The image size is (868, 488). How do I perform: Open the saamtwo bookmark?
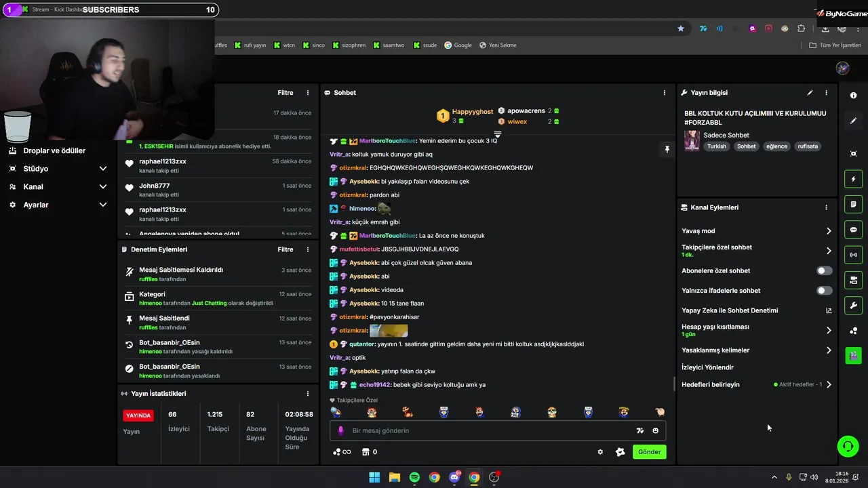point(388,45)
